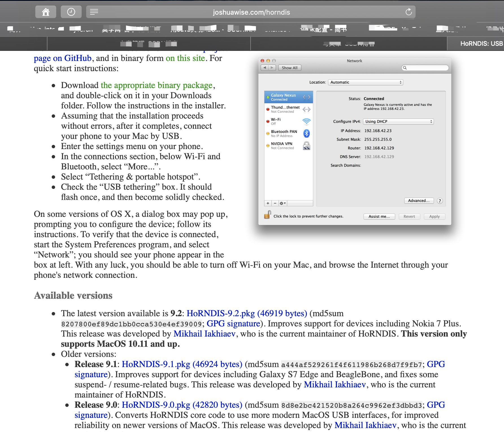This screenshot has height=432, width=504.
Task: Focus the joshuawise.com/horndis address field
Action: (x=251, y=12)
